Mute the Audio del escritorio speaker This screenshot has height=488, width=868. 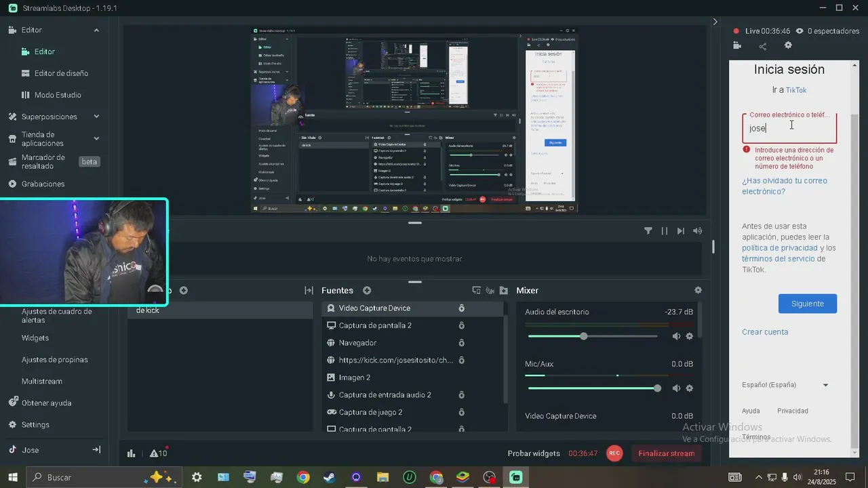point(676,336)
